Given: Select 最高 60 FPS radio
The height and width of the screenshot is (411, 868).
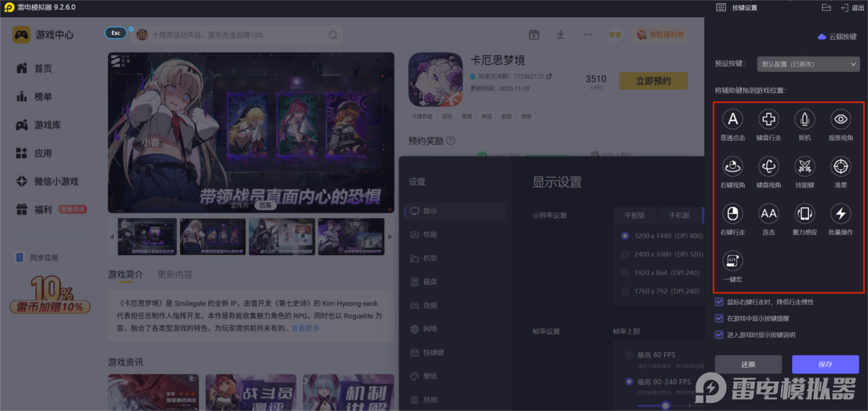Looking at the screenshot, I should [629, 355].
